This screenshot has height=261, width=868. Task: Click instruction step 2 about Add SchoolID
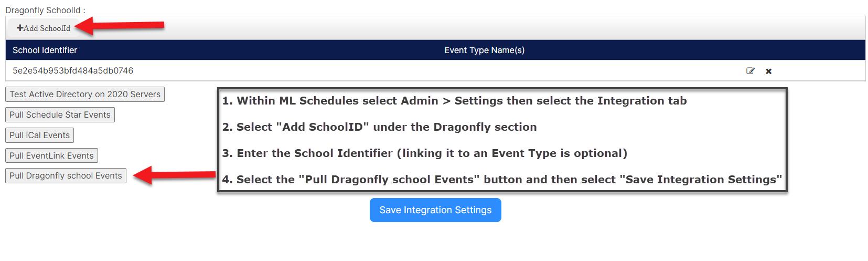click(379, 127)
